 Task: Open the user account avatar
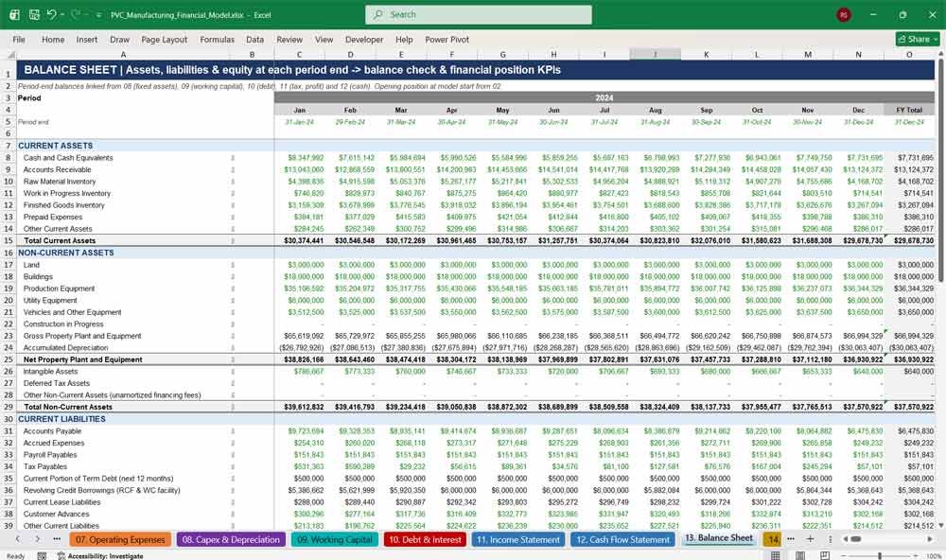point(844,14)
